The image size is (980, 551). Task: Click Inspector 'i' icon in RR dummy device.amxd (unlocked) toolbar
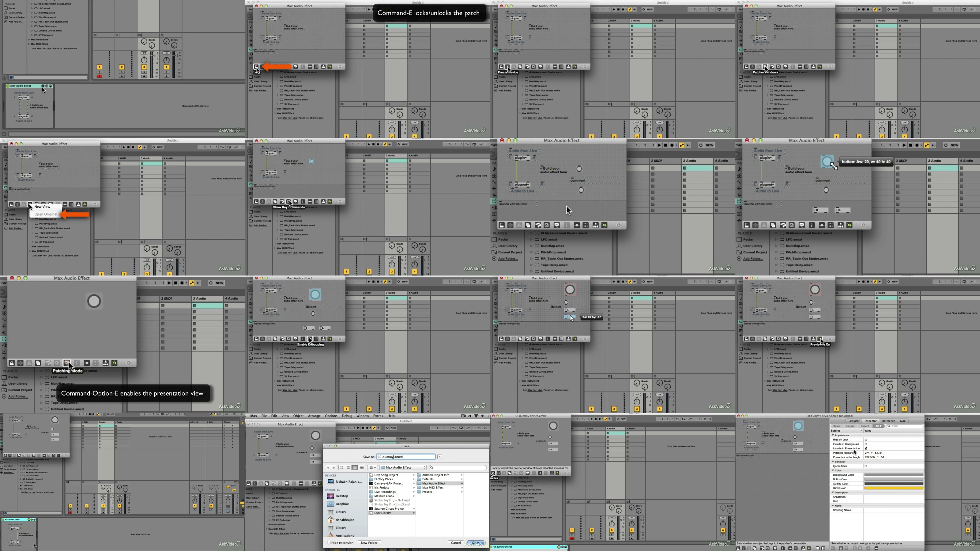tap(782, 548)
